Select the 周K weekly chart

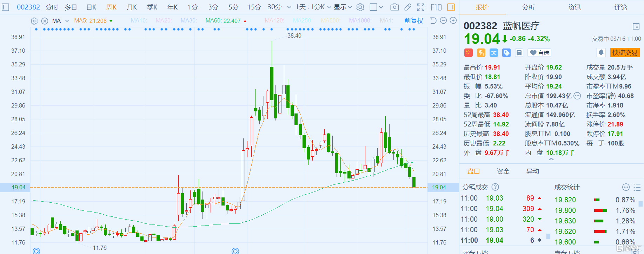tap(111, 7)
